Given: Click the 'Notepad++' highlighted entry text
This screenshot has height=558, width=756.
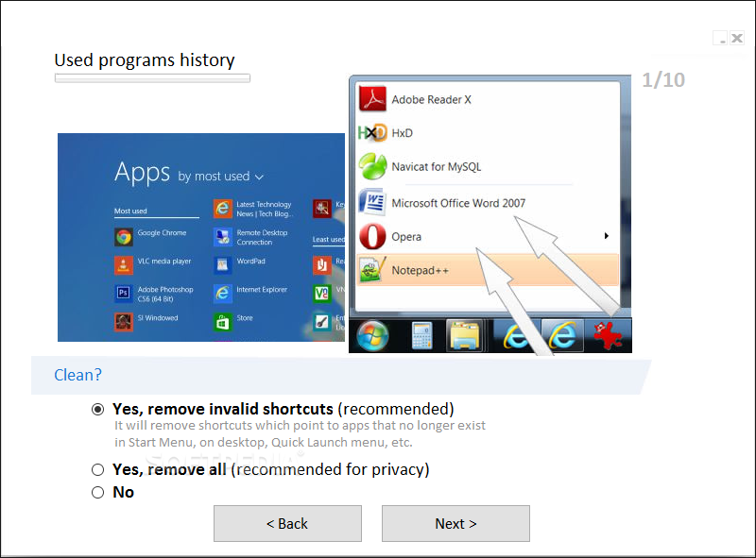Looking at the screenshot, I should (x=420, y=270).
